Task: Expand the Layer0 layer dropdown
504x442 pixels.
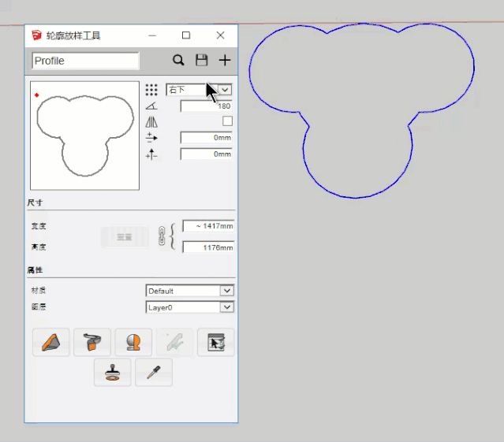Action: (x=227, y=307)
